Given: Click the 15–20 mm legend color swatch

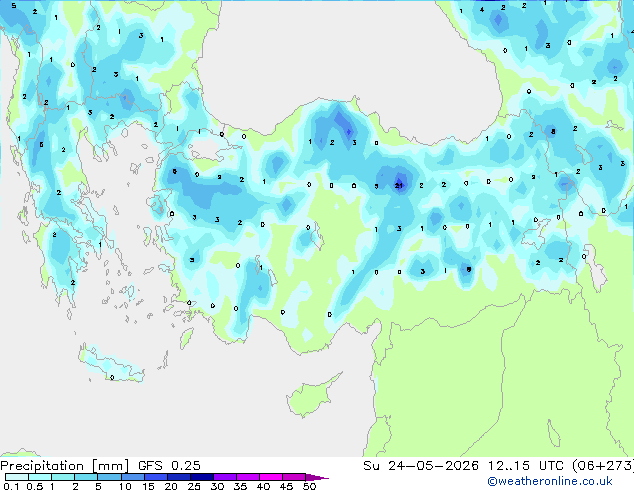Looking at the screenshot, I should pyautogui.click(x=155, y=477).
